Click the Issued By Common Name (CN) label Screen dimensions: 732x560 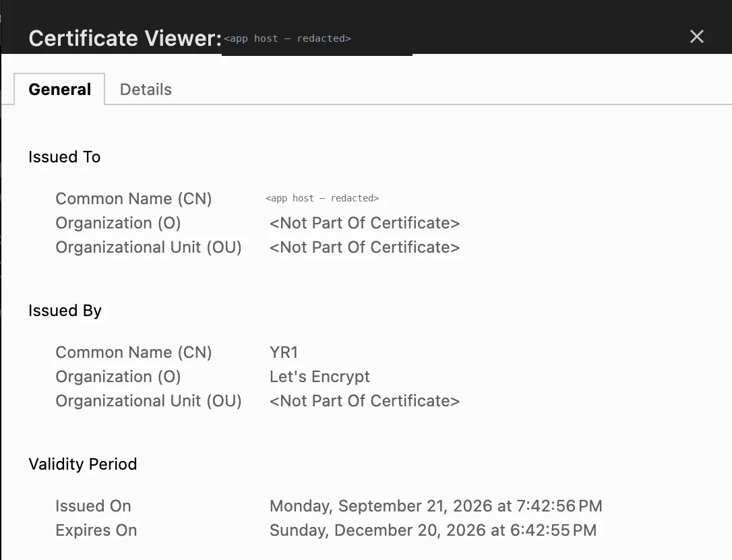pyautogui.click(x=133, y=352)
